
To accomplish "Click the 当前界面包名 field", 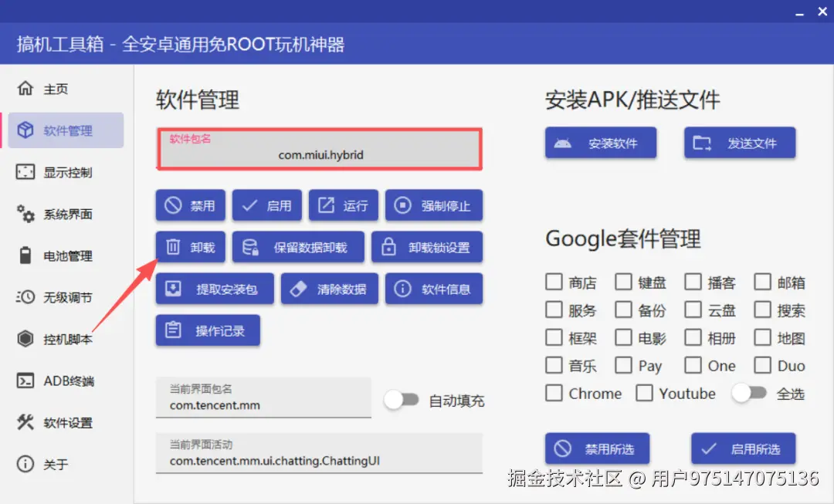I will [263, 397].
